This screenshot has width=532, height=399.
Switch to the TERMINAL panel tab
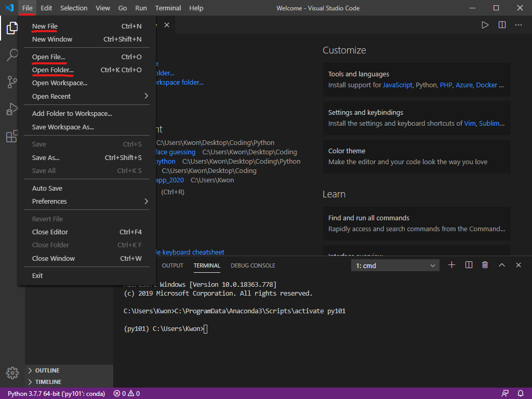click(207, 265)
